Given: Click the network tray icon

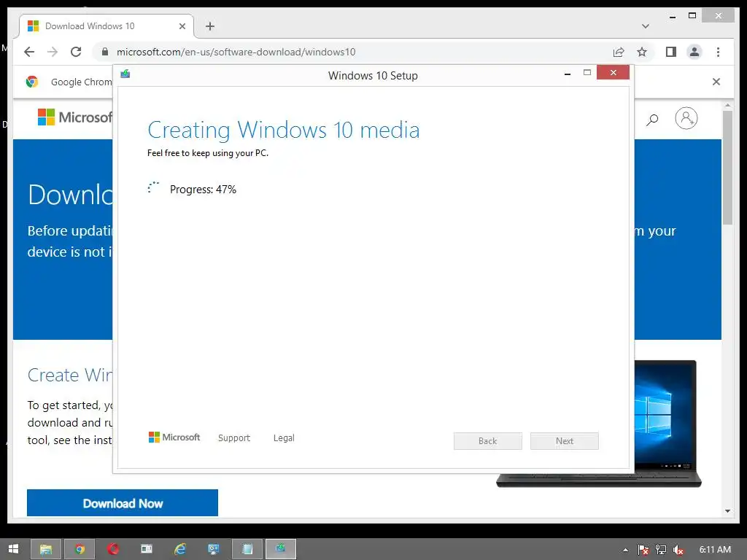Looking at the screenshot, I should (x=661, y=550).
